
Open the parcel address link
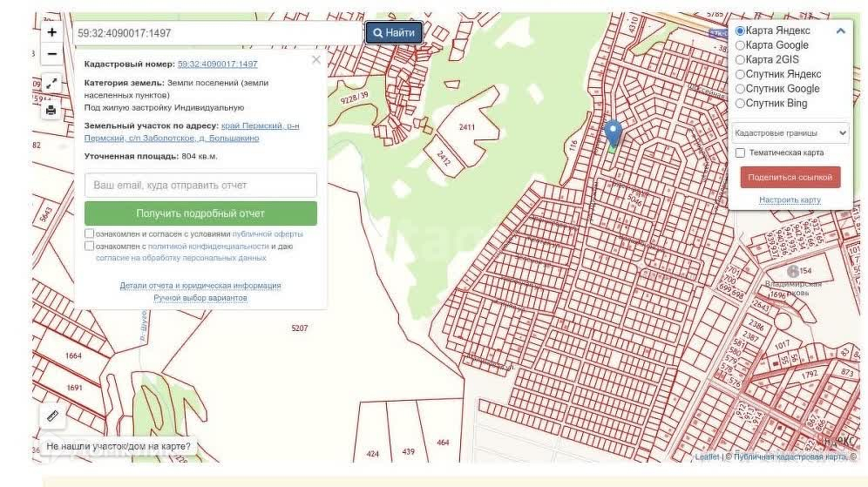pos(192,132)
